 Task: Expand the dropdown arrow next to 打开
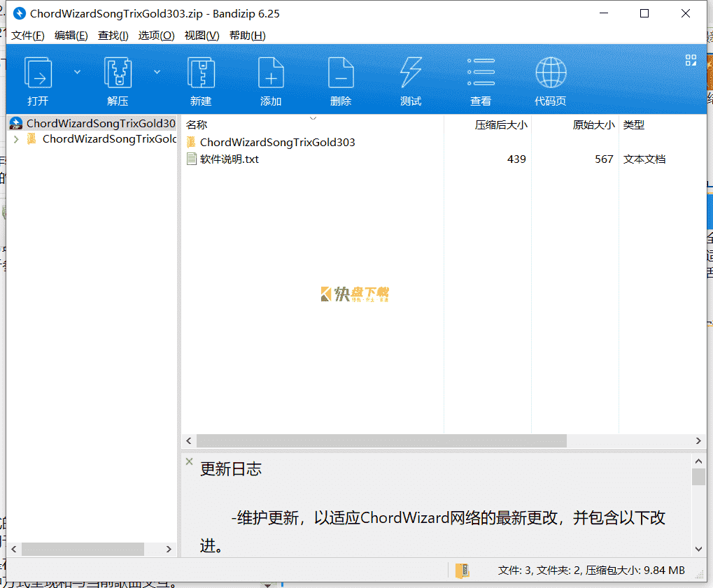(77, 72)
